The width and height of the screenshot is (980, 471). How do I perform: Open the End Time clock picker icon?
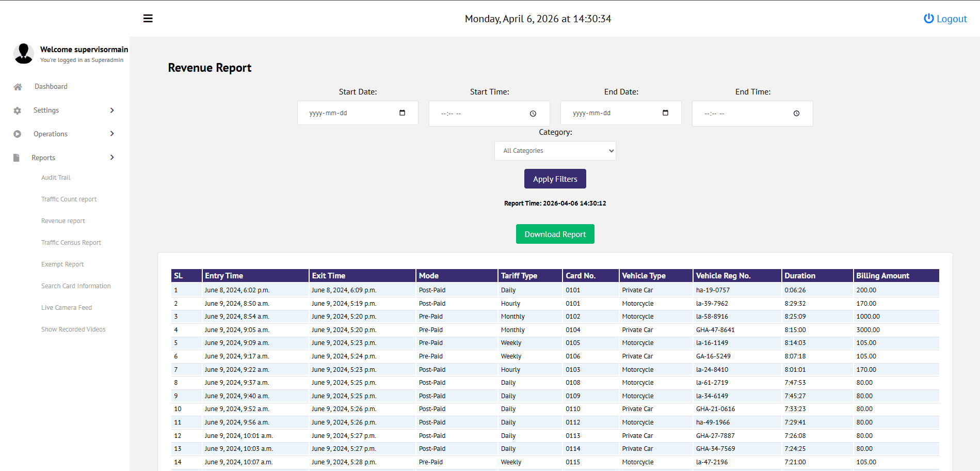(x=796, y=114)
